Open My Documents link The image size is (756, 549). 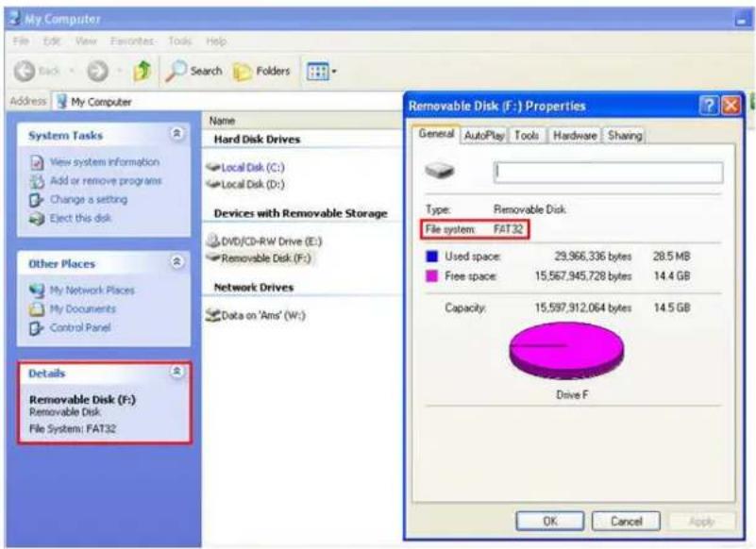click(83, 309)
